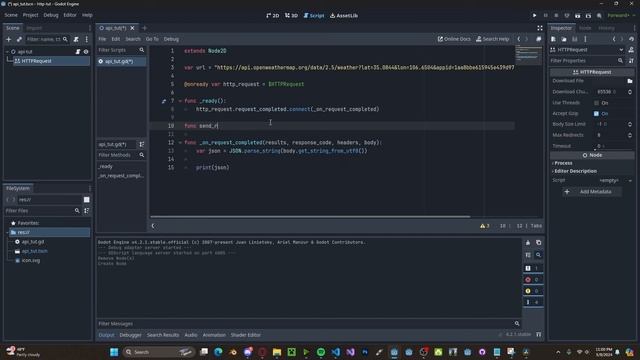The image size is (640, 360).
Task: Adjust the Body Size Limit stepper
Action: pyautogui.click(x=630, y=124)
